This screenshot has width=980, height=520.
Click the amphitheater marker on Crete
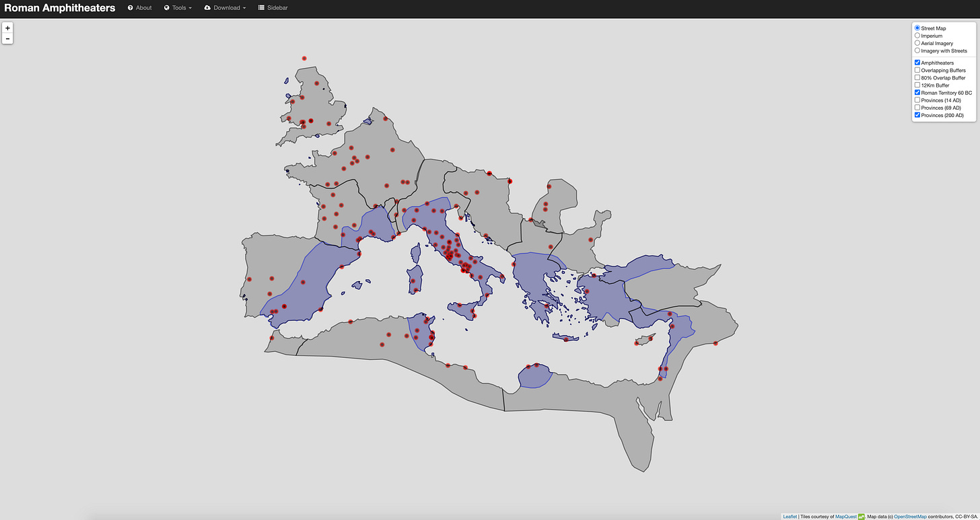coord(566,340)
